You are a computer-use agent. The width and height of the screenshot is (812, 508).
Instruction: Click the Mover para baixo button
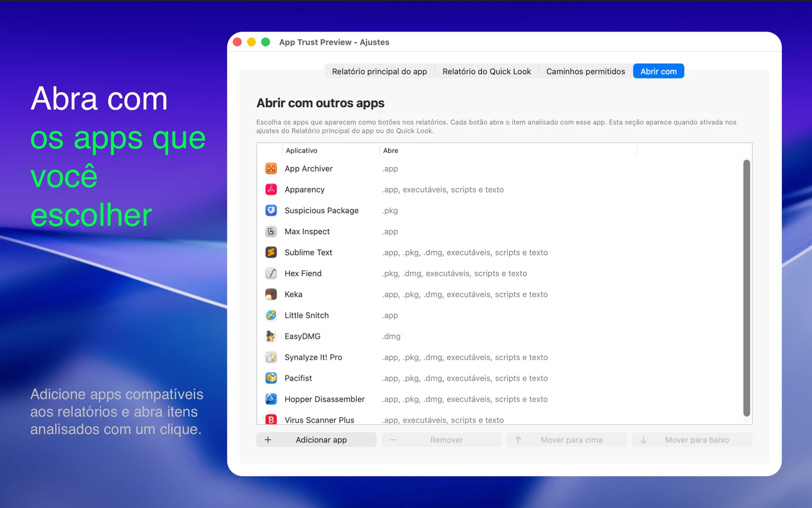[692, 440]
